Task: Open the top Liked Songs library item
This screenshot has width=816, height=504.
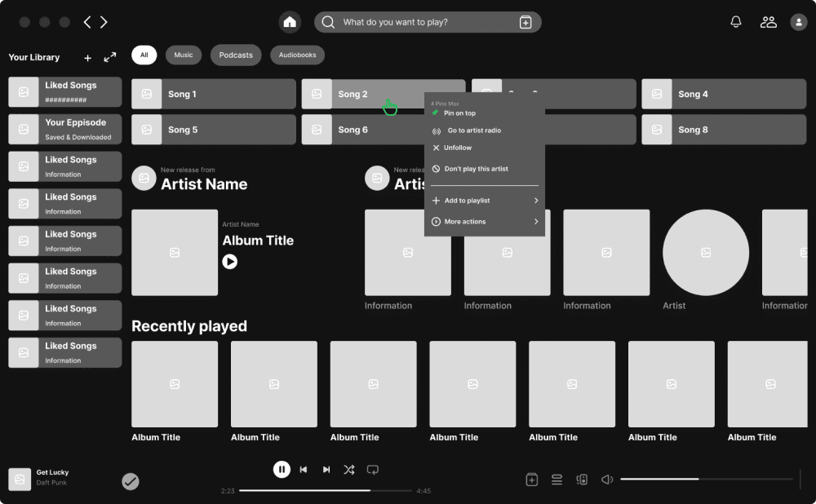Action: [x=65, y=92]
